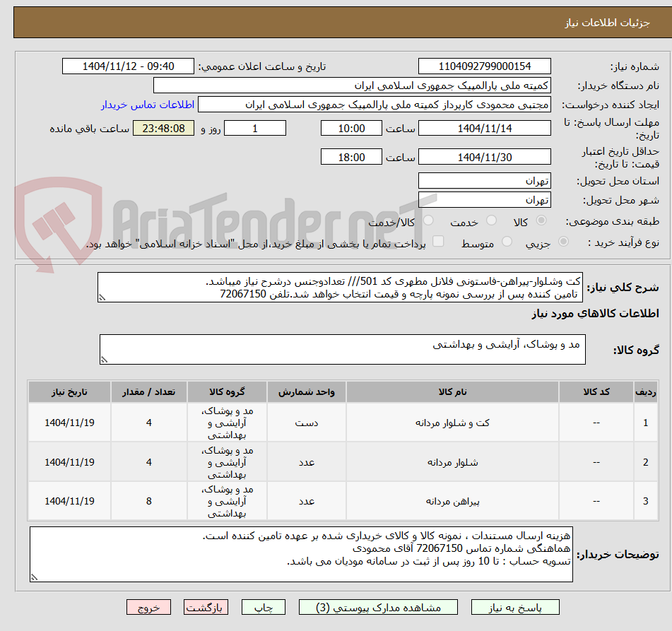Click quantity 8 in پیراهن مردانه row
672x631 pixels.
coord(148,501)
